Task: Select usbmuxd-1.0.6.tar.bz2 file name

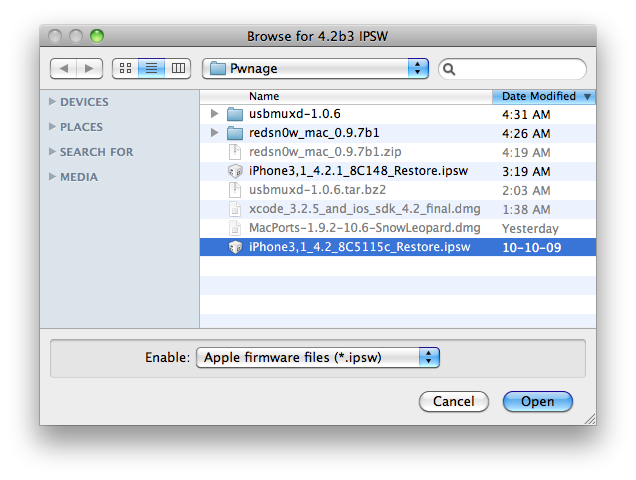Action: (x=317, y=190)
